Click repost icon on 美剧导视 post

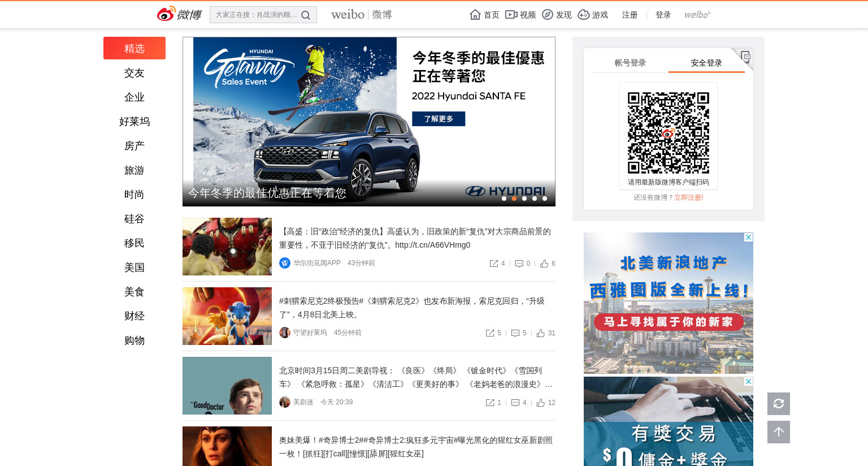490,403
